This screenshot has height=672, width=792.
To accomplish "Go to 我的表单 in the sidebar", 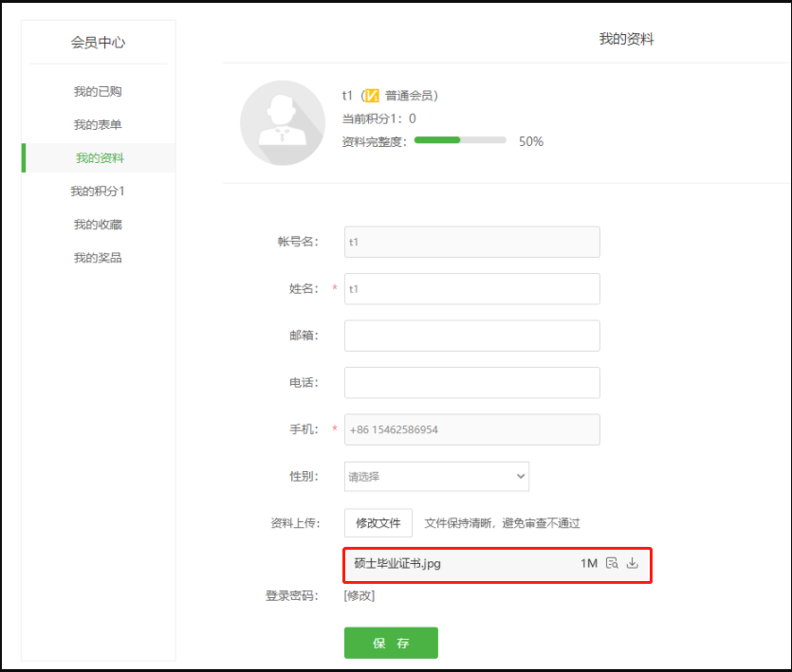I will tap(98, 125).
